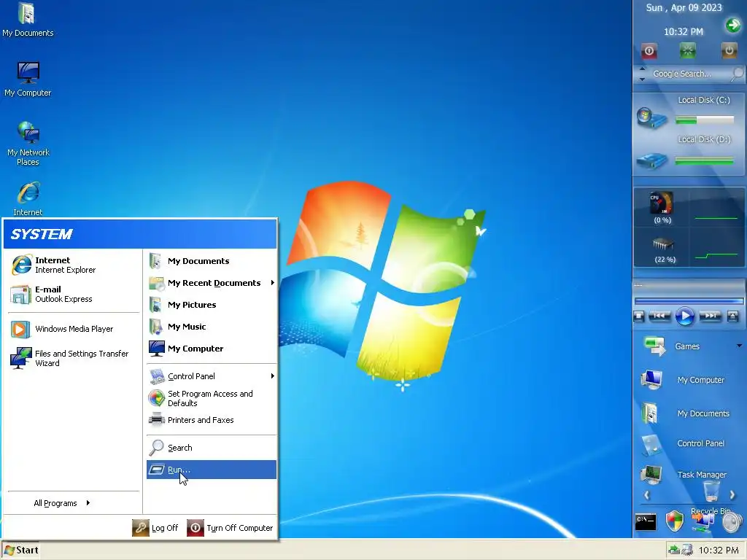Open My Network Places desktop icon

pyautogui.click(x=28, y=144)
